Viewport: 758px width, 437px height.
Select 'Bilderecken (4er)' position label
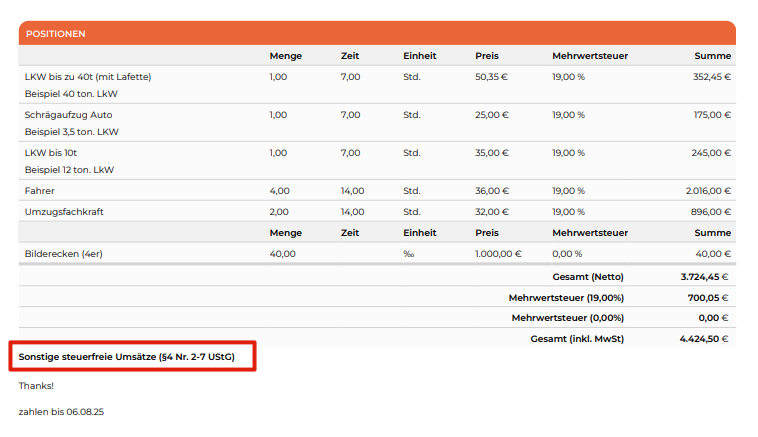[x=63, y=254]
